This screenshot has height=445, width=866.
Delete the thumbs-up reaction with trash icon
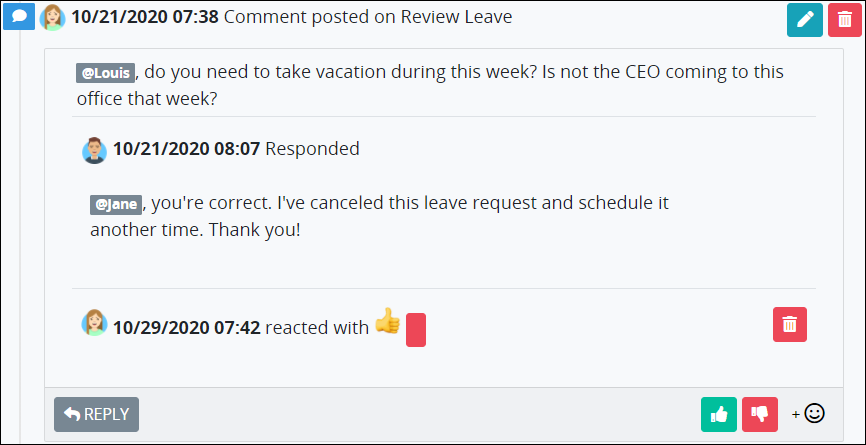point(790,325)
